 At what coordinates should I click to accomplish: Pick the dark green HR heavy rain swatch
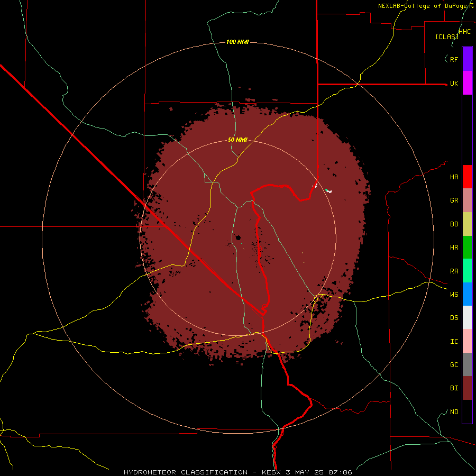tap(467, 248)
